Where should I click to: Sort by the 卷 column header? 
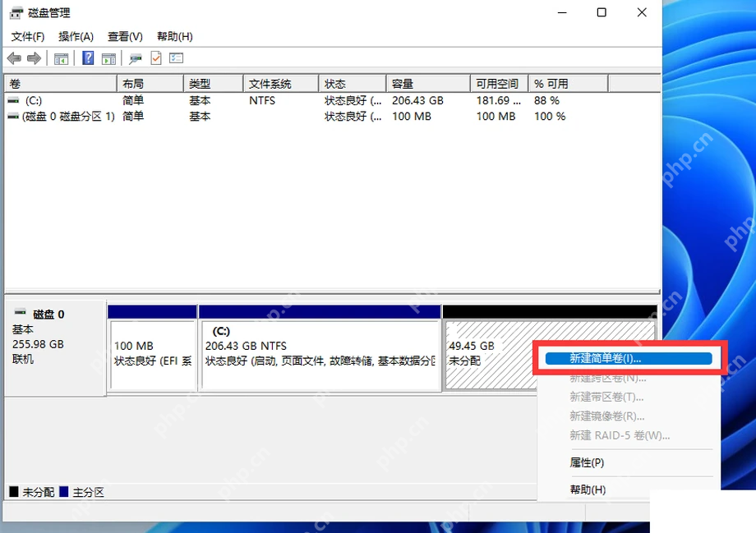(x=61, y=84)
